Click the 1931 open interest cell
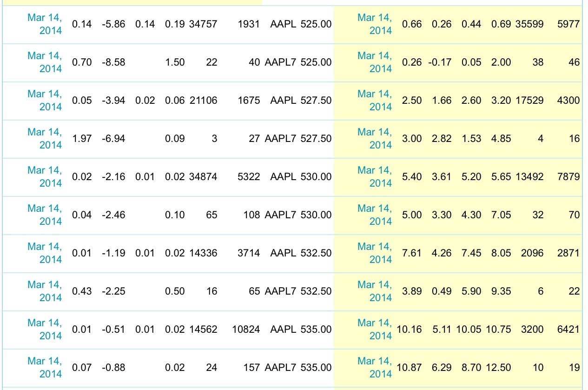The width and height of the screenshot is (588, 390). click(x=249, y=24)
